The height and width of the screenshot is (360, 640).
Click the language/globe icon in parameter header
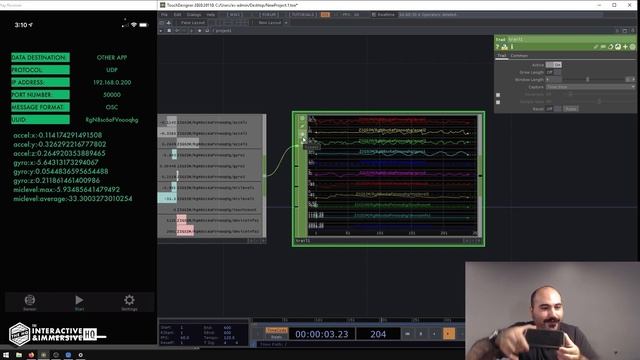point(618,47)
